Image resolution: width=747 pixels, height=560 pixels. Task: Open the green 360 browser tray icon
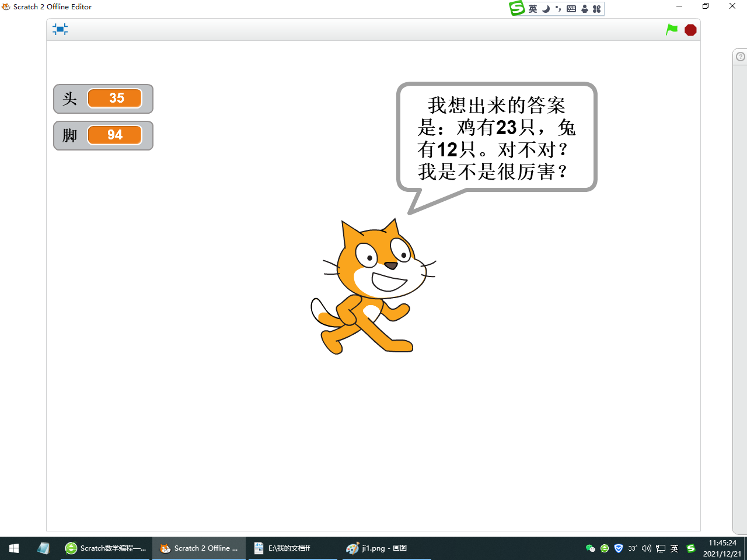pyautogui.click(x=605, y=548)
